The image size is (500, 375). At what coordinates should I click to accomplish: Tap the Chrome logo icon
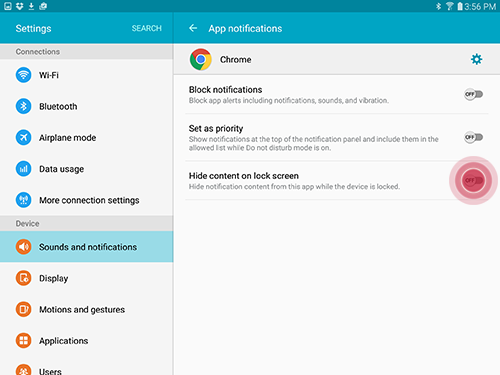tap(201, 59)
